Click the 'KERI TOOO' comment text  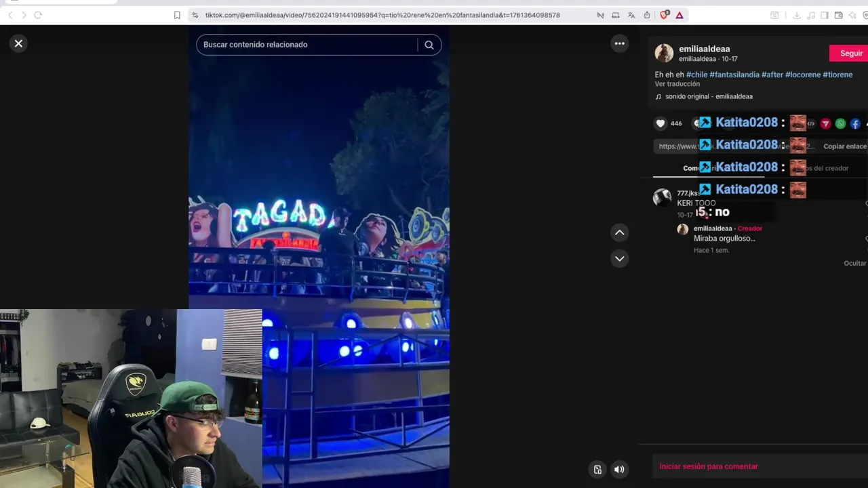pos(696,203)
